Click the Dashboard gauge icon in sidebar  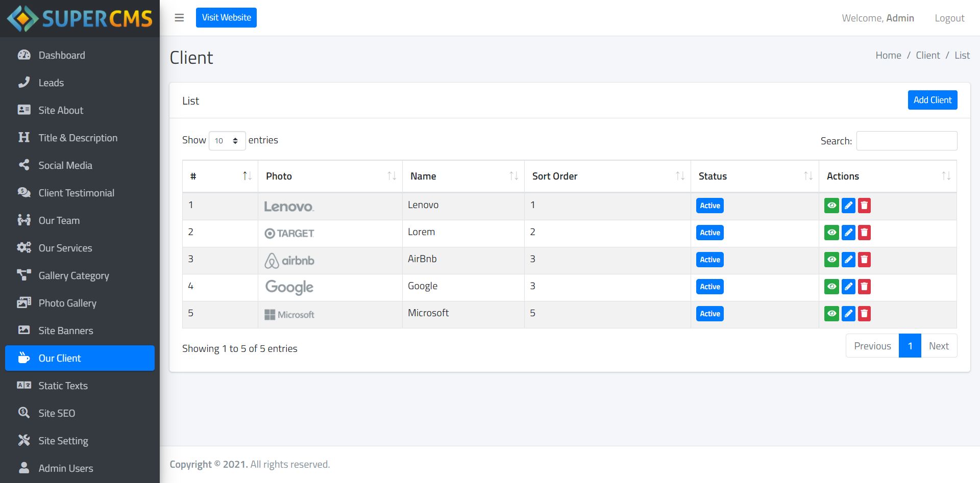coord(24,55)
